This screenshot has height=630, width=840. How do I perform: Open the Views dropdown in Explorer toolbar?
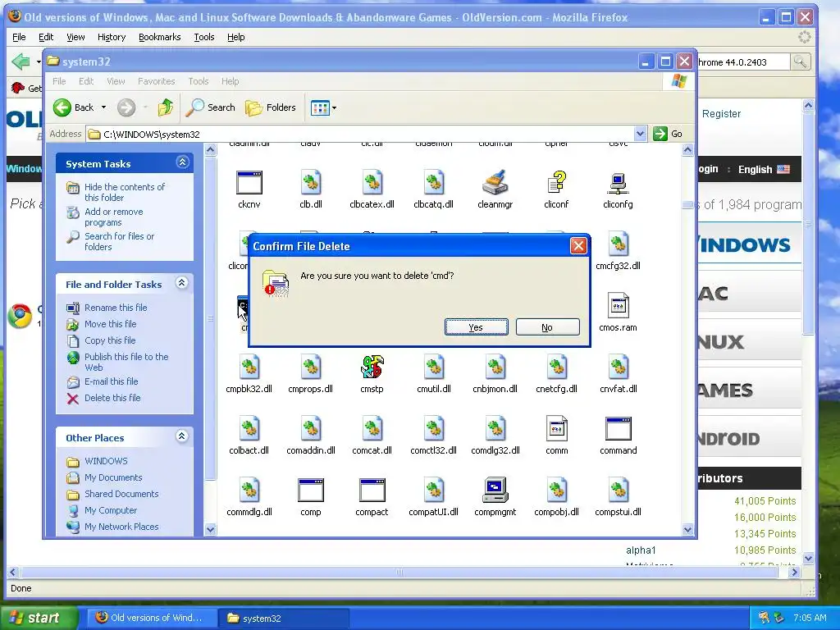point(323,107)
